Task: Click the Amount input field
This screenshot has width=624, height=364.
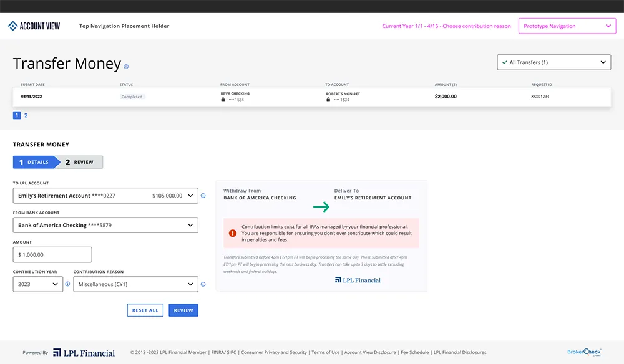Action: point(52,255)
